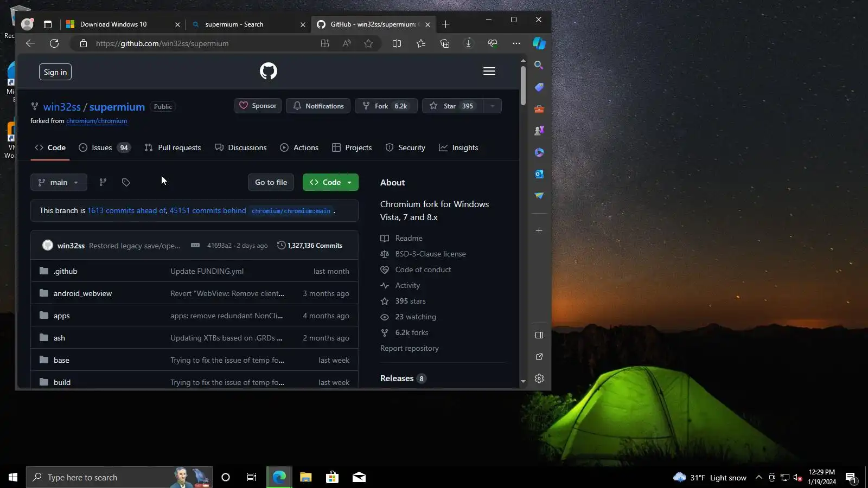Open the Actions tab
Viewport: 868px width, 488px height.
pos(299,147)
